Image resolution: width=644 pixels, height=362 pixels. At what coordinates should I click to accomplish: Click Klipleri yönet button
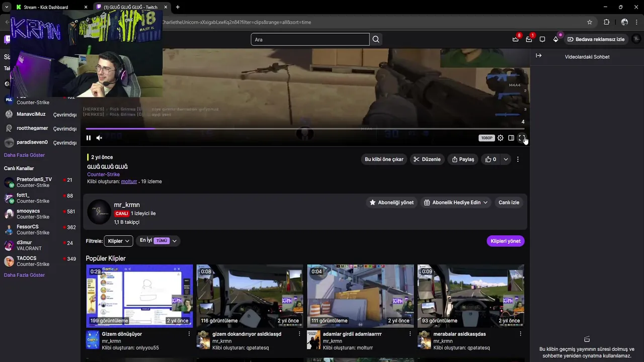pyautogui.click(x=506, y=241)
